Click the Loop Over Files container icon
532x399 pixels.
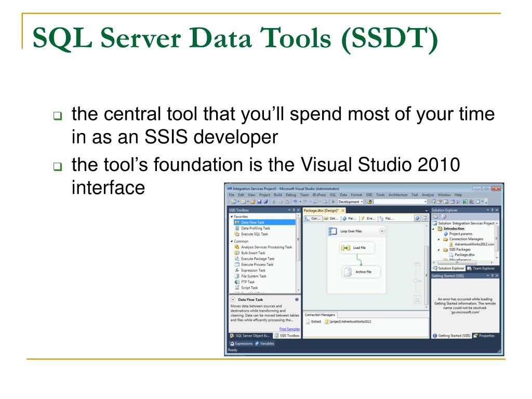click(332, 231)
